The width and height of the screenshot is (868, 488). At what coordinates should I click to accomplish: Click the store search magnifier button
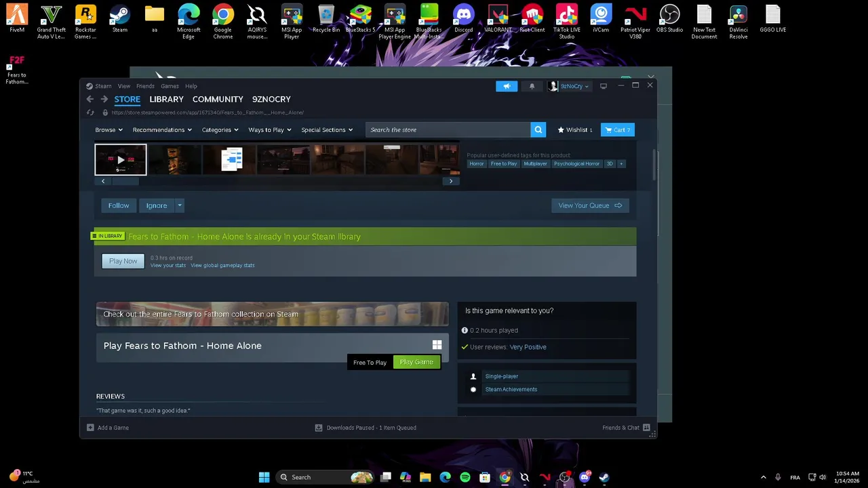pyautogui.click(x=538, y=129)
